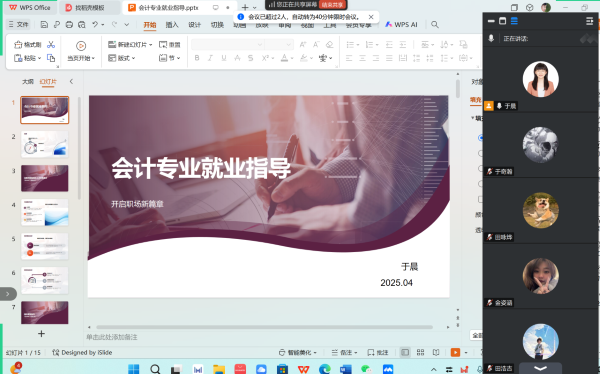Screen dimensions: 600x374
Task: Toggle Bold formatting button
Action: 197,58
